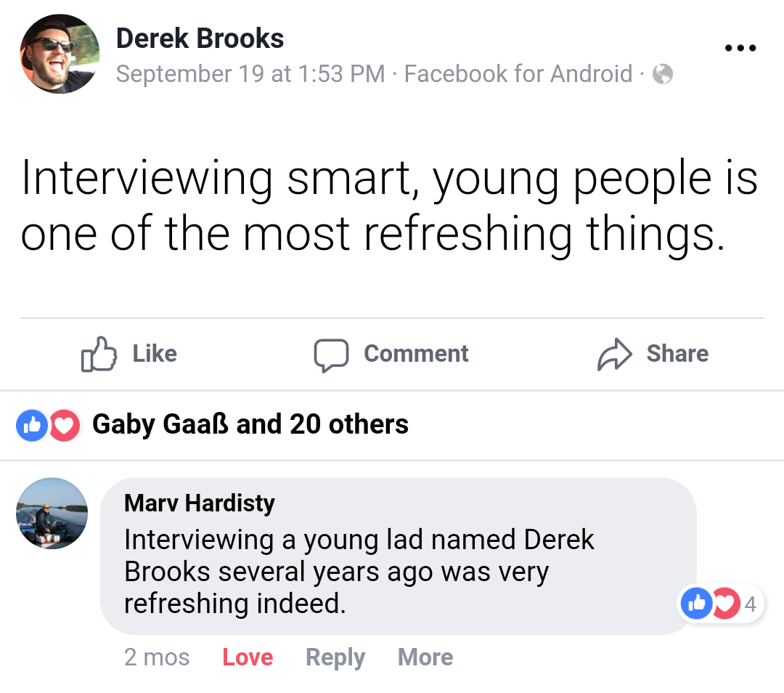This screenshot has height=693, width=784.
Task: Click the Facebook for Android link
Action: (x=518, y=74)
